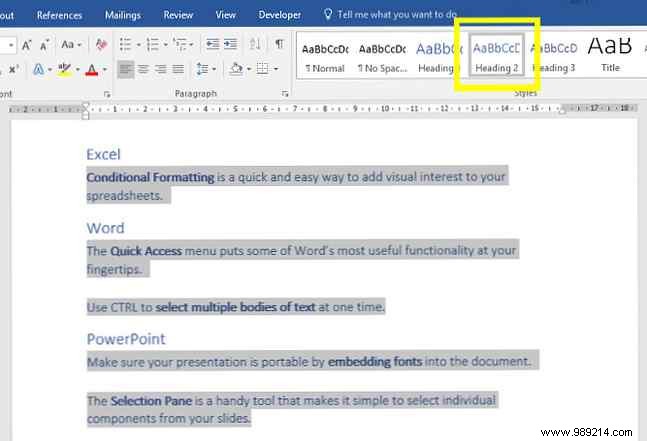Click the bold text embedding fonts
This screenshot has width=647, height=441.
tap(375, 361)
